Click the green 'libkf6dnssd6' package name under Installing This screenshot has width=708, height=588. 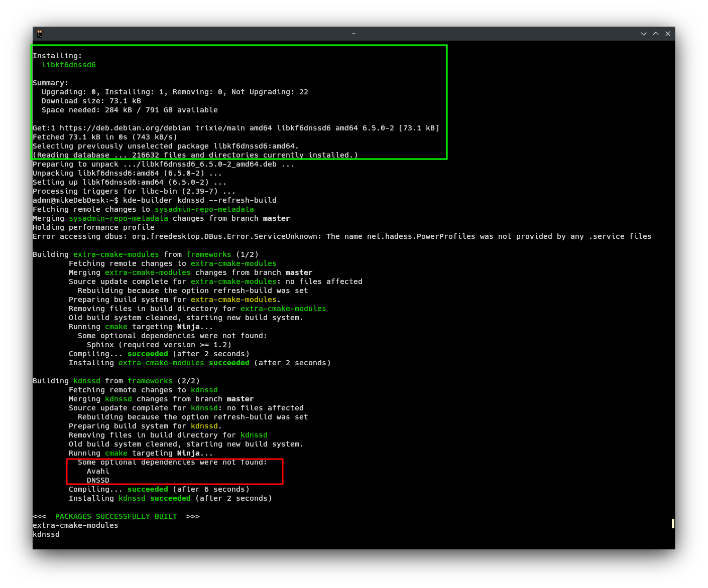tap(69, 65)
